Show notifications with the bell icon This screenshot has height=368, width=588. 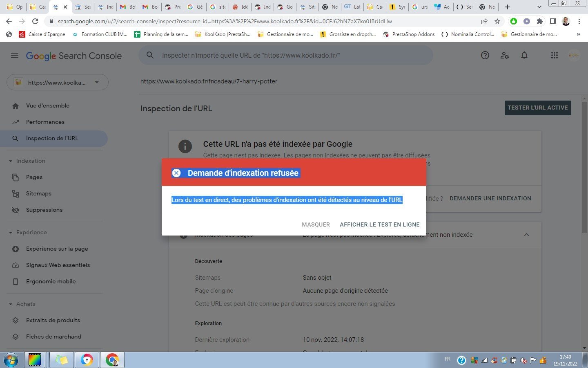[524, 55]
